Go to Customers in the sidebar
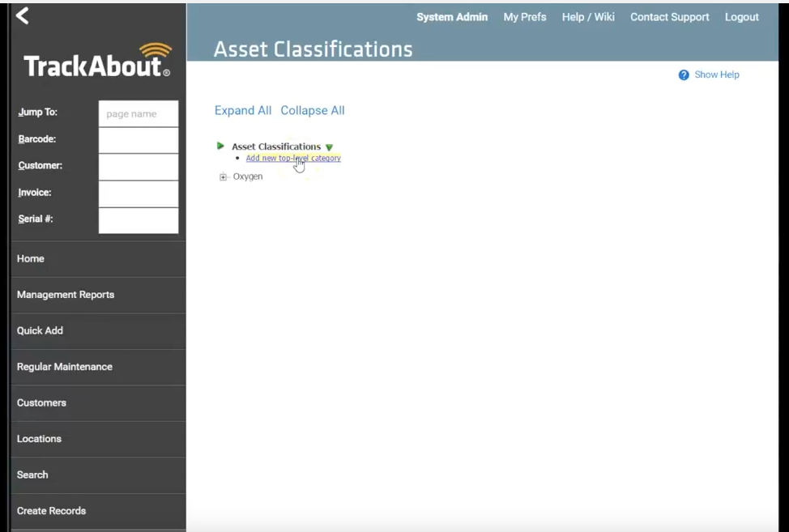789x532 pixels. (99, 402)
